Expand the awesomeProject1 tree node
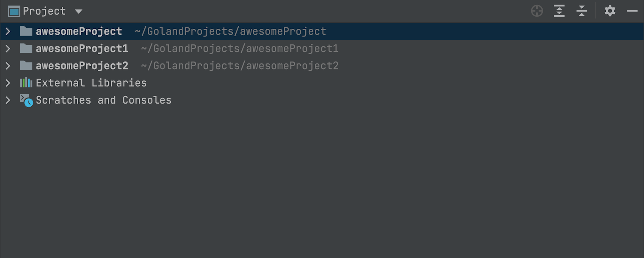Screen dimensions: 644x258 8,49
